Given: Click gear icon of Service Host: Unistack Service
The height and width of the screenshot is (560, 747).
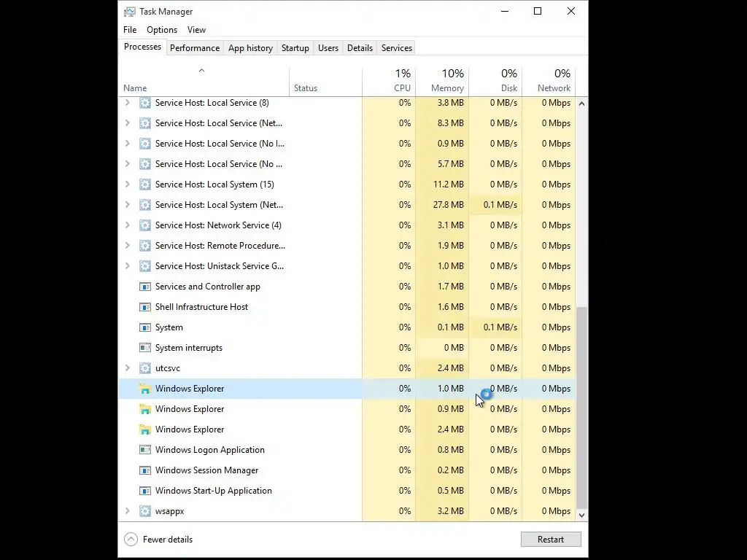Looking at the screenshot, I should 145,266.
